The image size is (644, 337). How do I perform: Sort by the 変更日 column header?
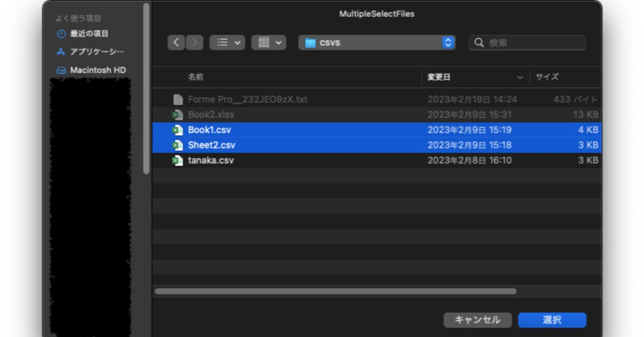pos(439,77)
